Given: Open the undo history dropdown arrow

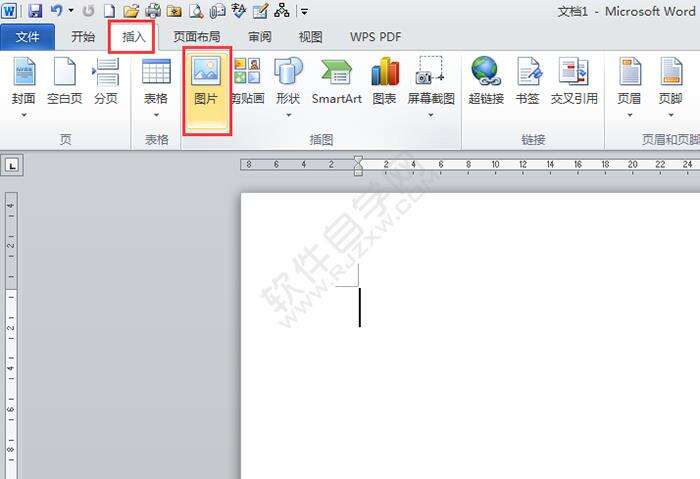Looking at the screenshot, I should 71,10.
